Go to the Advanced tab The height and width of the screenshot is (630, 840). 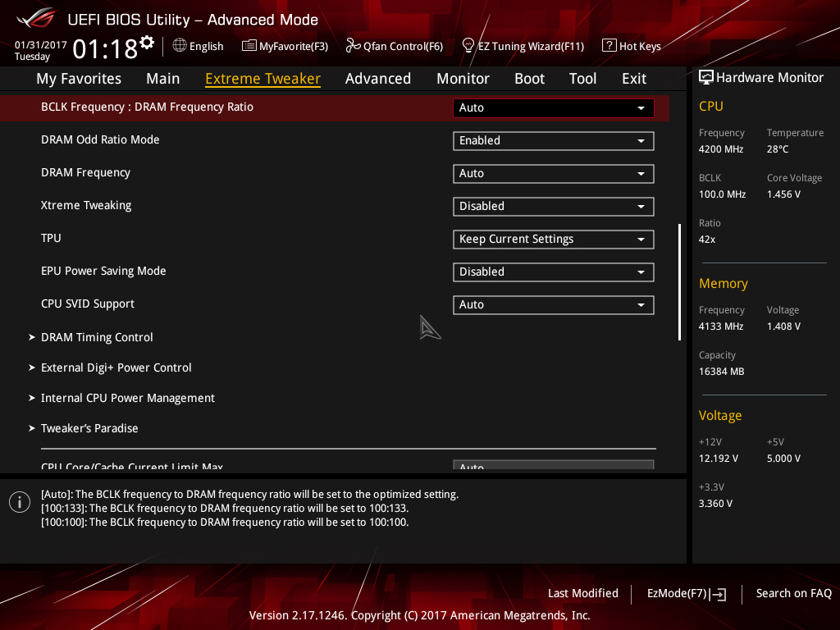point(378,79)
